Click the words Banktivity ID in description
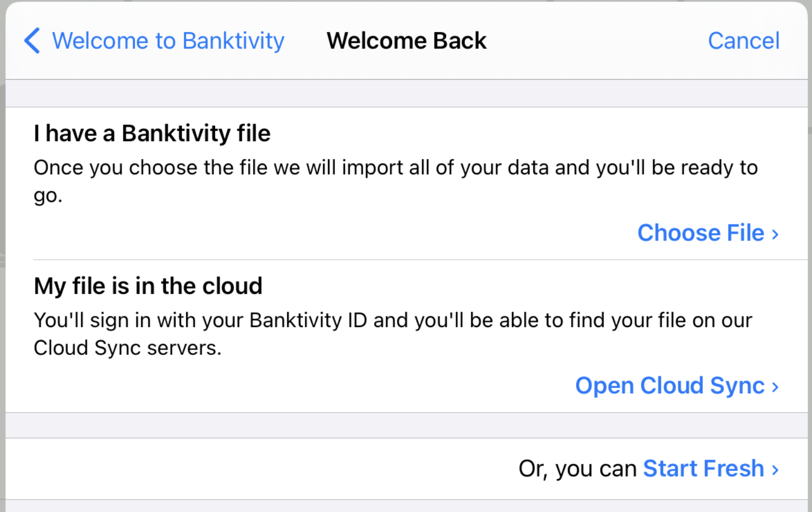Screen dimensions: 812x512 point(308,320)
